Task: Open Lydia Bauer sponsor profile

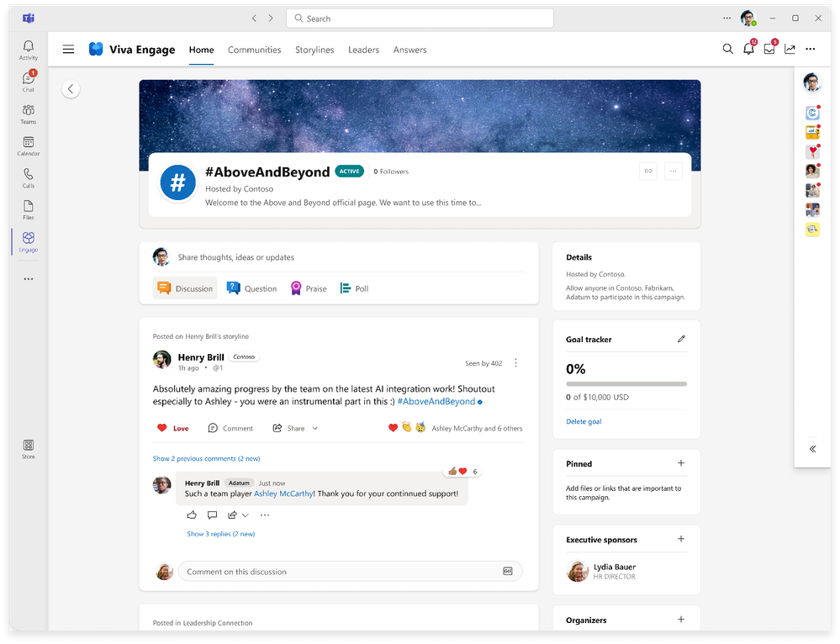Action: pos(600,571)
